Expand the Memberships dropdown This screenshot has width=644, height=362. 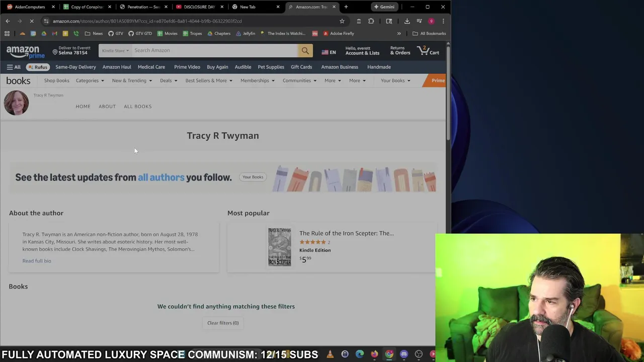point(258,80)
